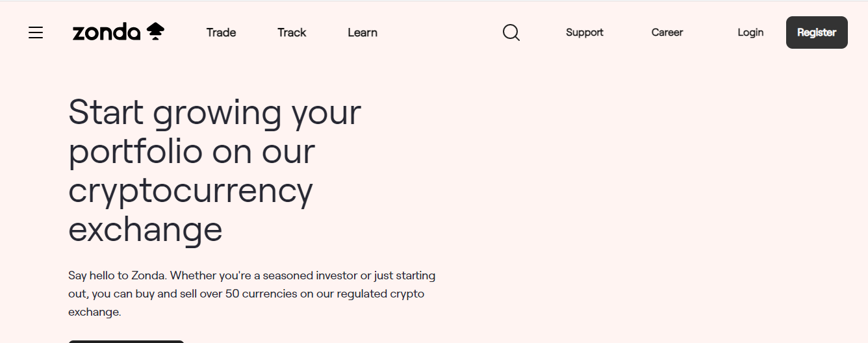
Task: Click "regulated crypto" in the description paragraph
Action: [x=381, y=294]
